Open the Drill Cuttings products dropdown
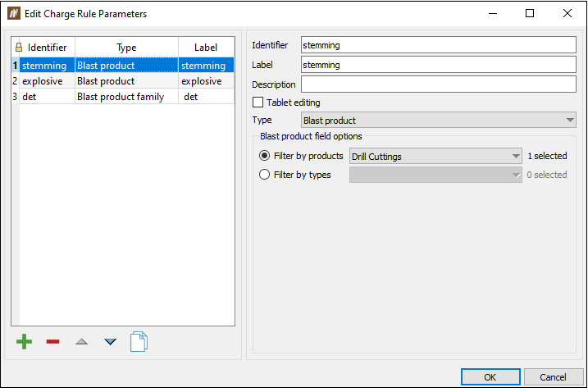The width and height of the screenshot is (588, 392). click(435, 156)
